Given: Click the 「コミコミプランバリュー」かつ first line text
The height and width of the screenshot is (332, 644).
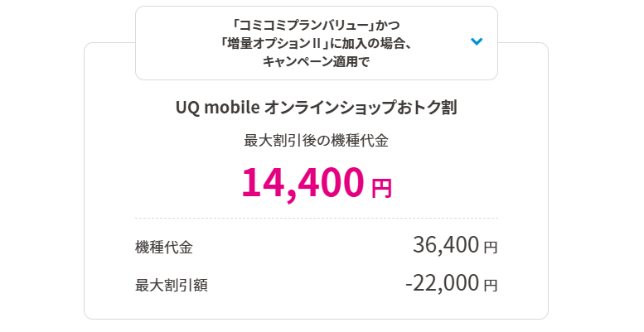Looking at the screenshot, I should [316, 25].
